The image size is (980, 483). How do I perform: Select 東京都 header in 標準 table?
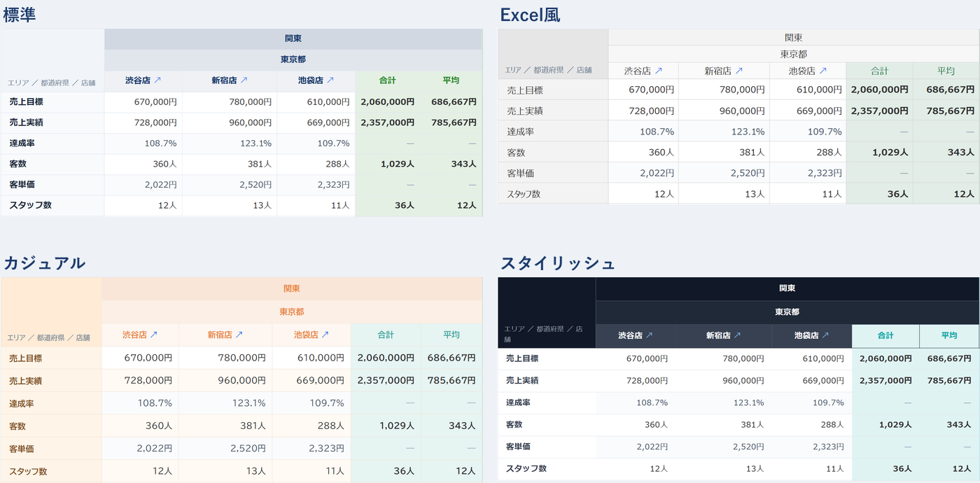click(293, 59)
